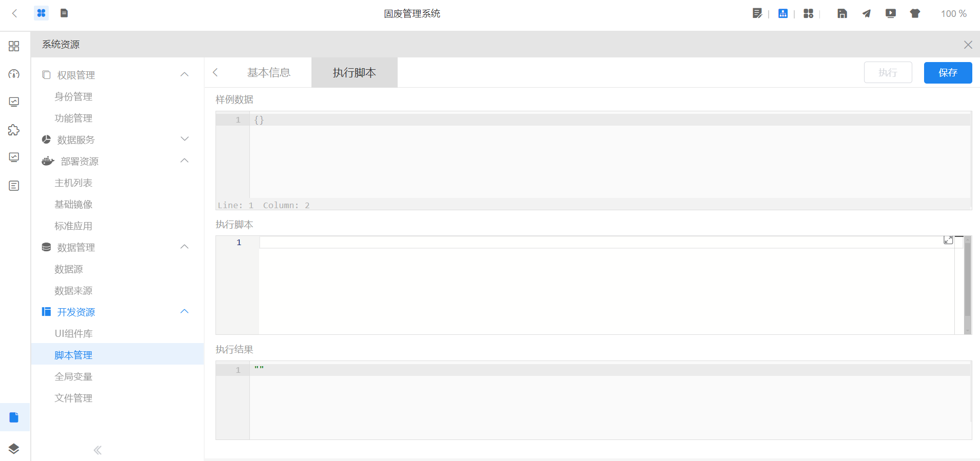Collapse the 开发资源 section chevron
The width and height of the screenshot is (980, 461).
point(185,311)
